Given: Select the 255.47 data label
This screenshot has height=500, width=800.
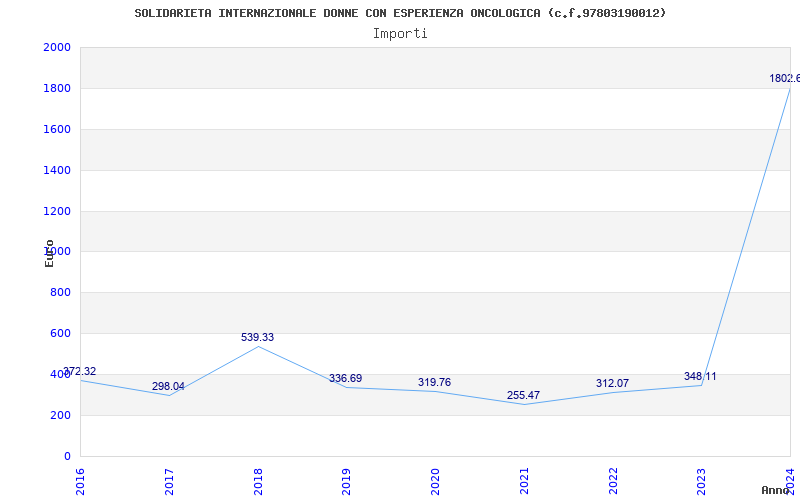Looking at the screenshot, I should 523,395.
